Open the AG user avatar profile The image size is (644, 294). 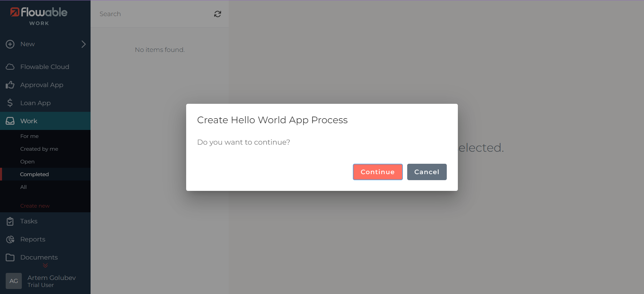point(14,281)
